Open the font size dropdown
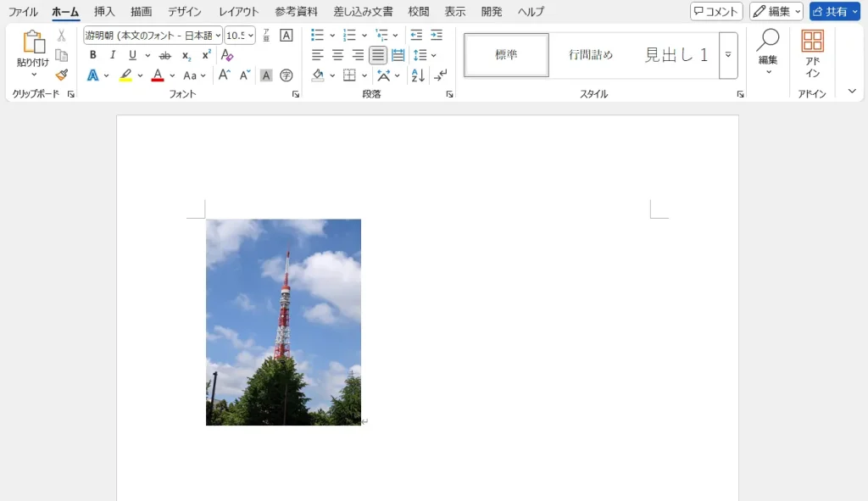The image size is (868, 501). coord(251,36)
